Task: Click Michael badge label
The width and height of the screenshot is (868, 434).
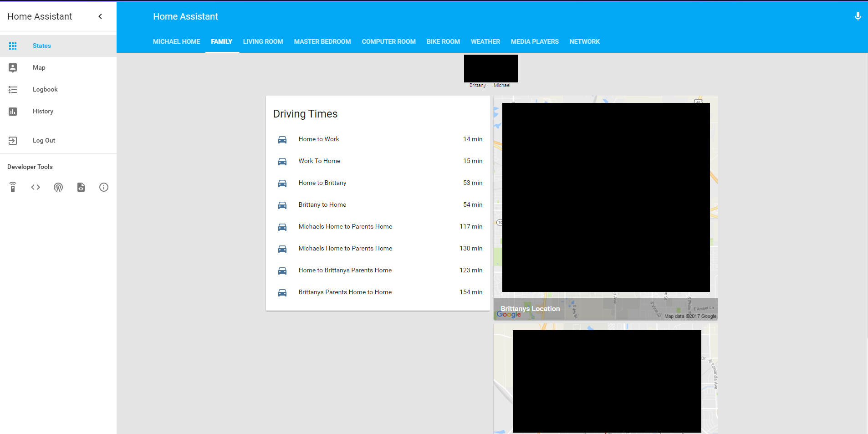Action: tap(502, 86)
